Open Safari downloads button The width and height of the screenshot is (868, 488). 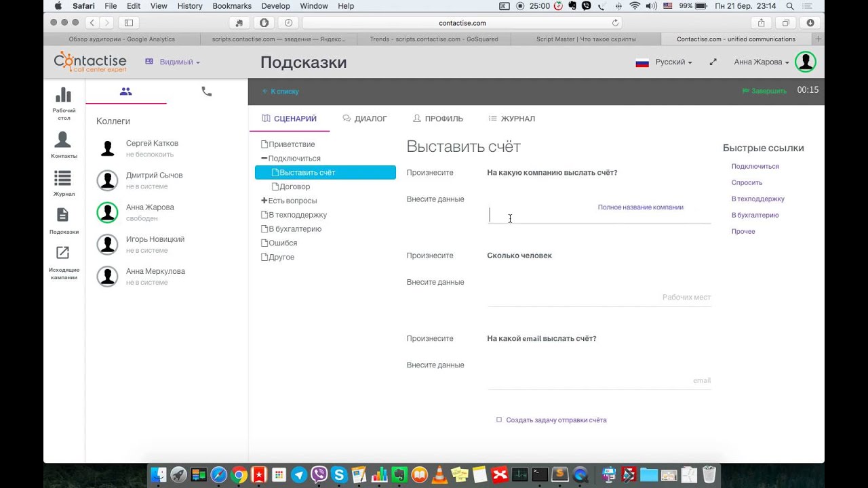[x=810, y=22]
